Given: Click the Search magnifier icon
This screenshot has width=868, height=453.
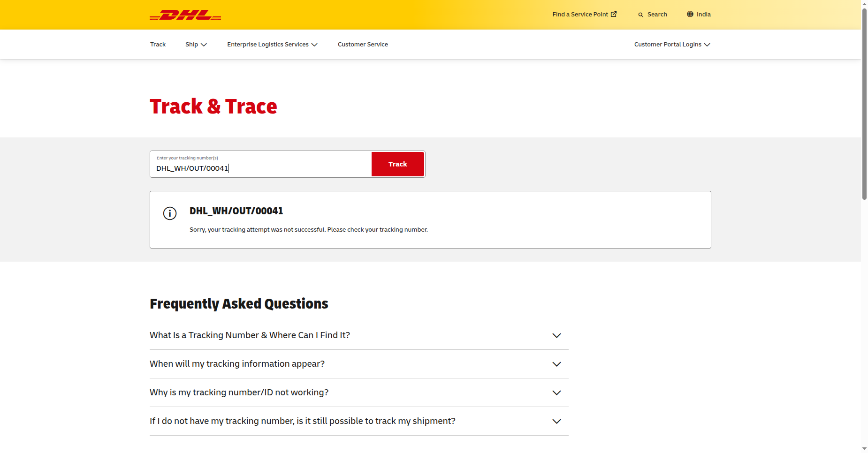Looking at the screenshot, I should pyautogui.click(x=640, y=15).
